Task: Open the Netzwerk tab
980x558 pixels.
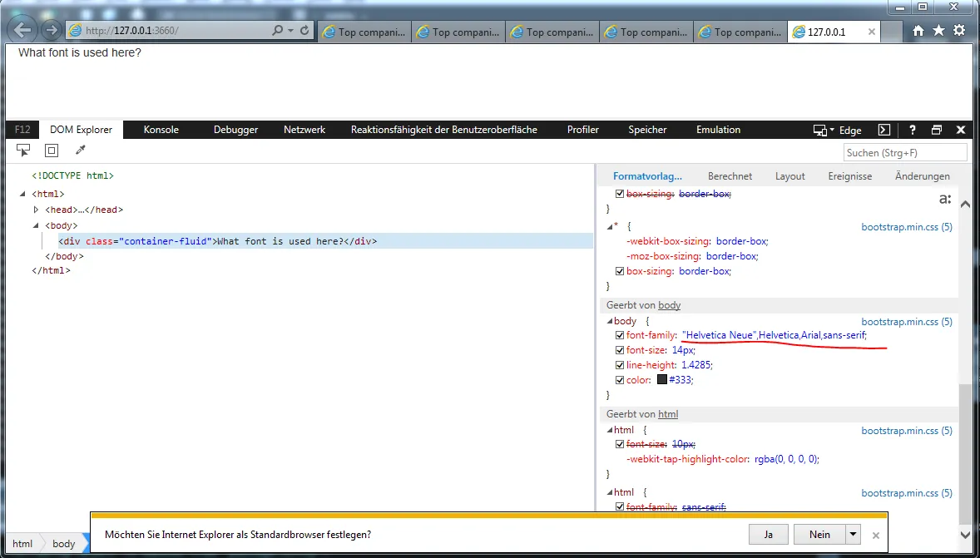Action: 304,130
